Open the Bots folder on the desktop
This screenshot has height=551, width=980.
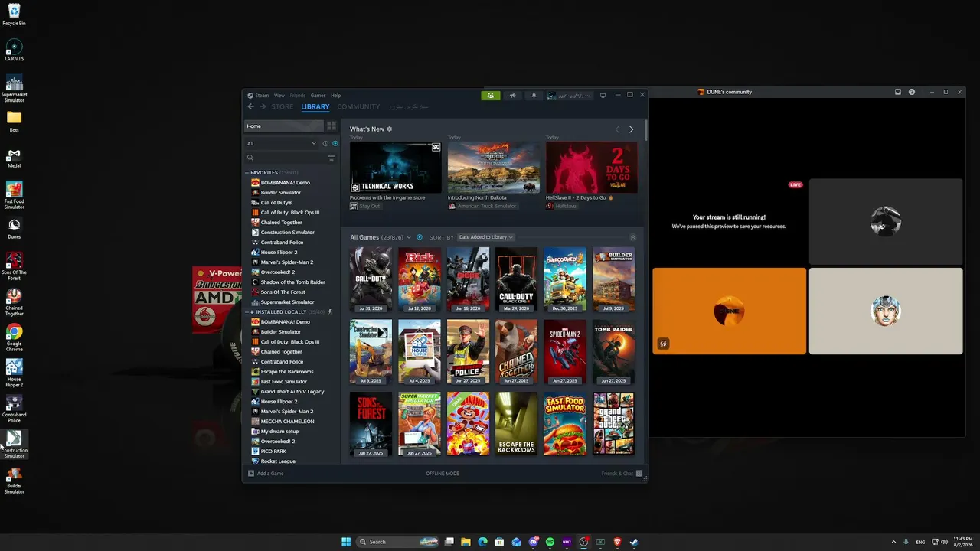tap(14, 121)
